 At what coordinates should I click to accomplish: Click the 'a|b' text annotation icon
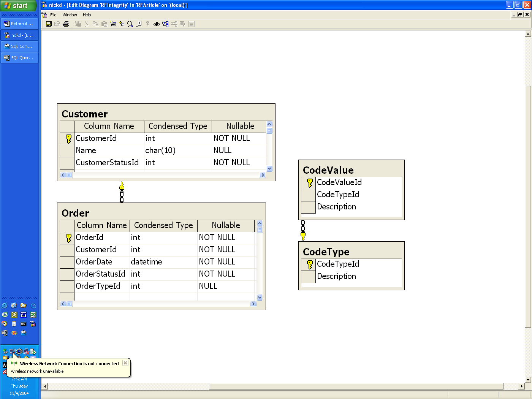click(x=156, y=24)
